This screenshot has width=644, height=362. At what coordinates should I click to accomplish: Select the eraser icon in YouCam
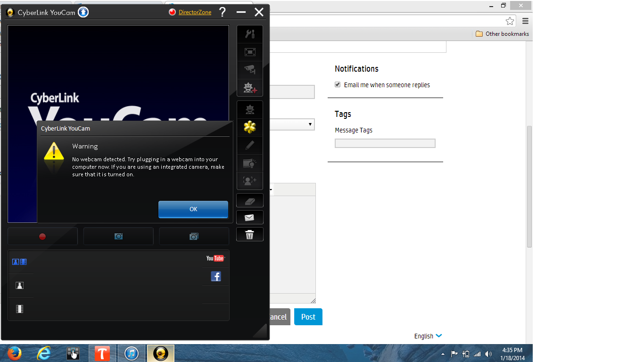(x=249, y=201)
